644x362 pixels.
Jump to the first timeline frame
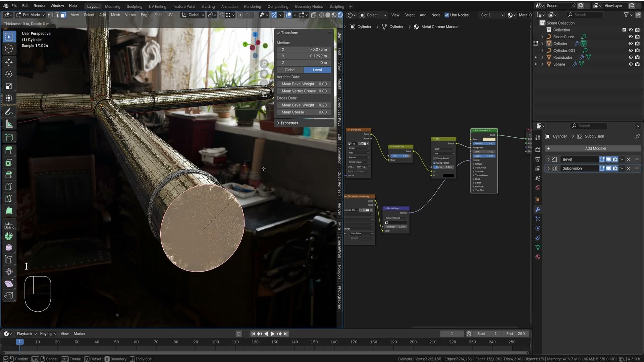coord(253,334)
